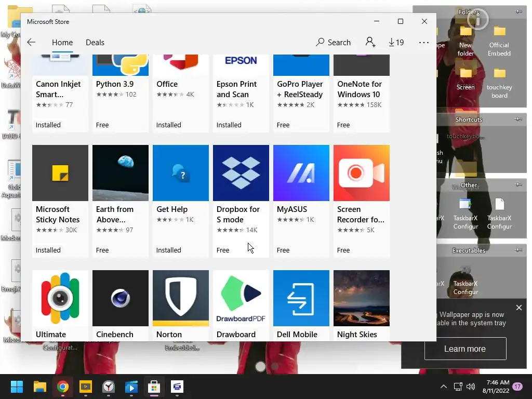Screen dimensions: 532x399
Task: Open the volume control in system tray
Action: 471,387
